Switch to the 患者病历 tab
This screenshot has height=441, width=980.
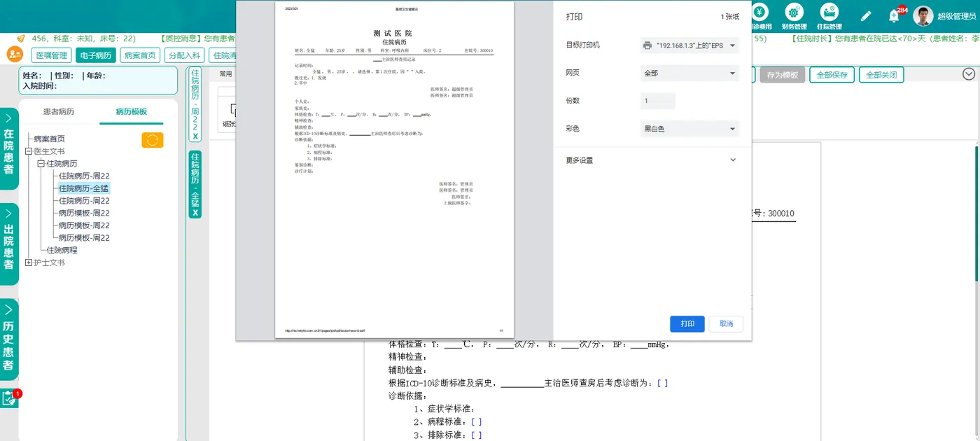[x=59, y=112]
